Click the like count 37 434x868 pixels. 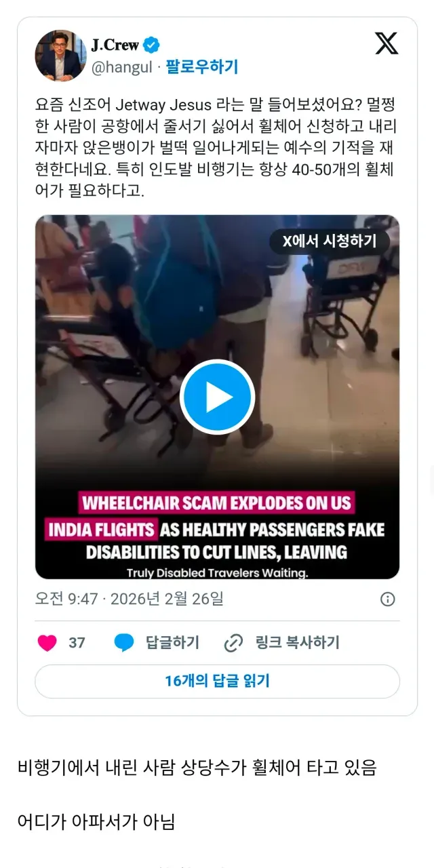click(x=77, y=642)
